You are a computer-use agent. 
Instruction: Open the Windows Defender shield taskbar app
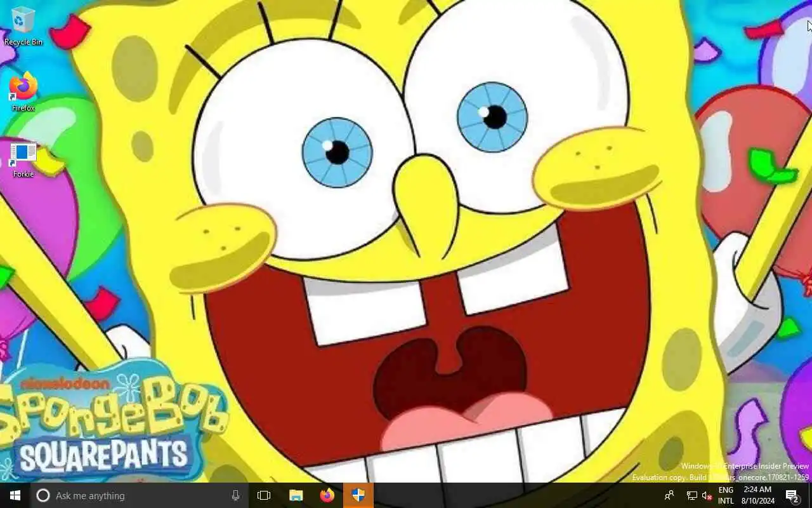point(358,495)
